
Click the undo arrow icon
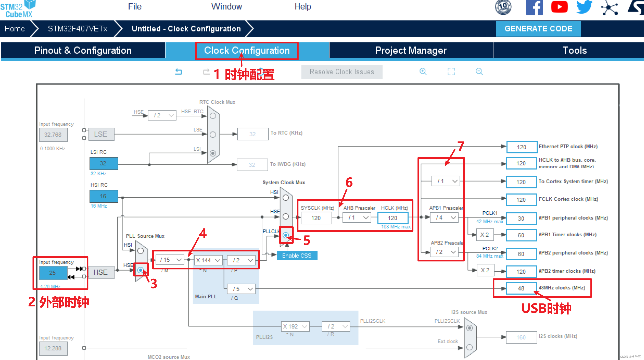tap(178, 72)
